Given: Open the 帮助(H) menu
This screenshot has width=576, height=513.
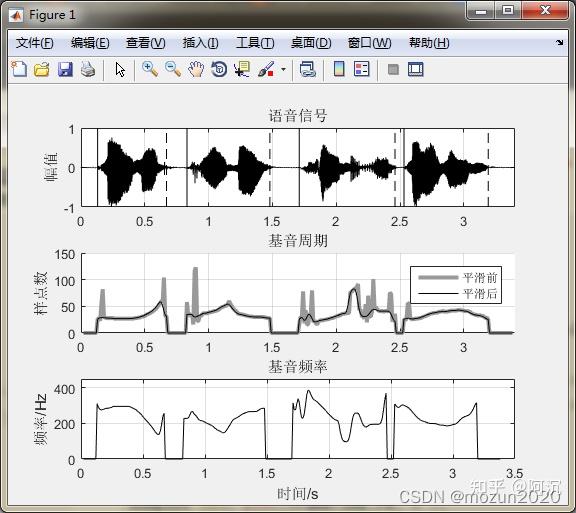Looking at the screenshot, I should pyautogui.click(x=429, y=43).
